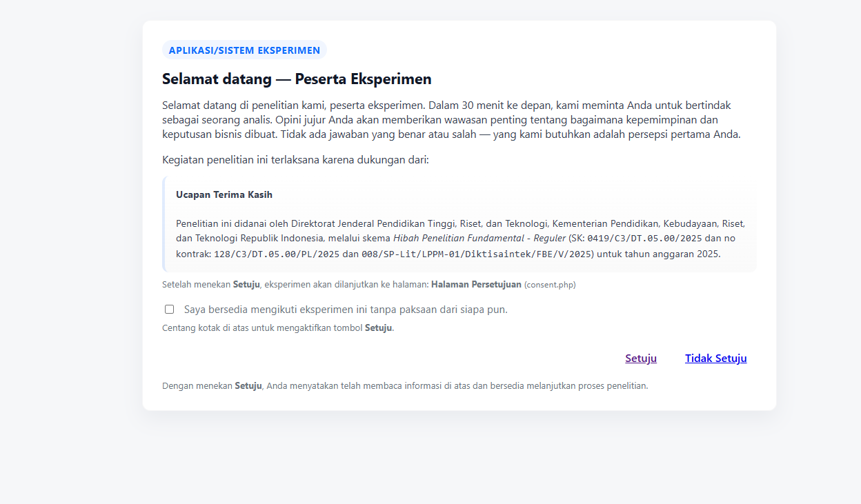The height and width of the screenshot is (504, 861).
Task: Click the Tidak Setuju link
Action: [715, 359]
